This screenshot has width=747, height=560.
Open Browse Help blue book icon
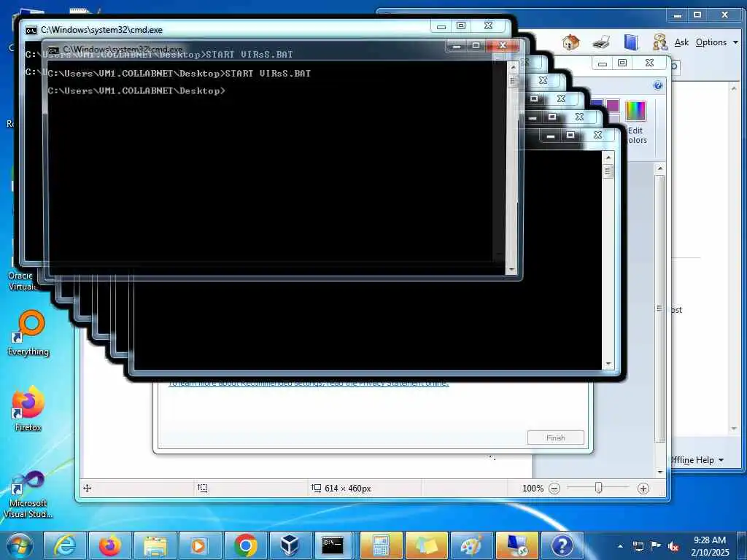click(x=631, y=42)
